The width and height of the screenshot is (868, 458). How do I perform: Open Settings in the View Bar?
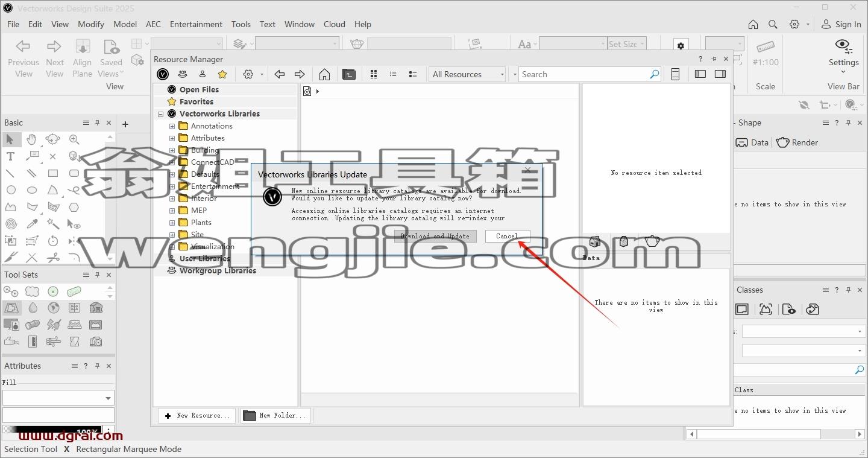843,55
